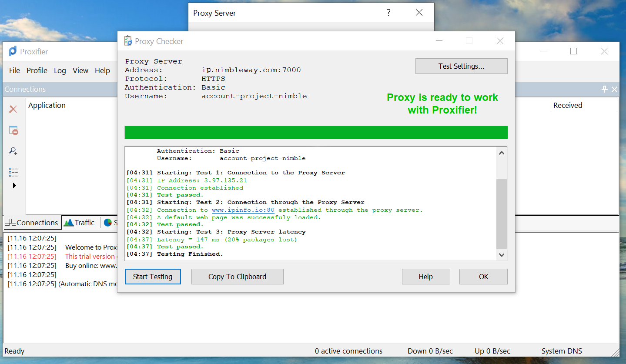
Task: Pin the Connections panel with pushpin
Action: (x=604, y=89)
